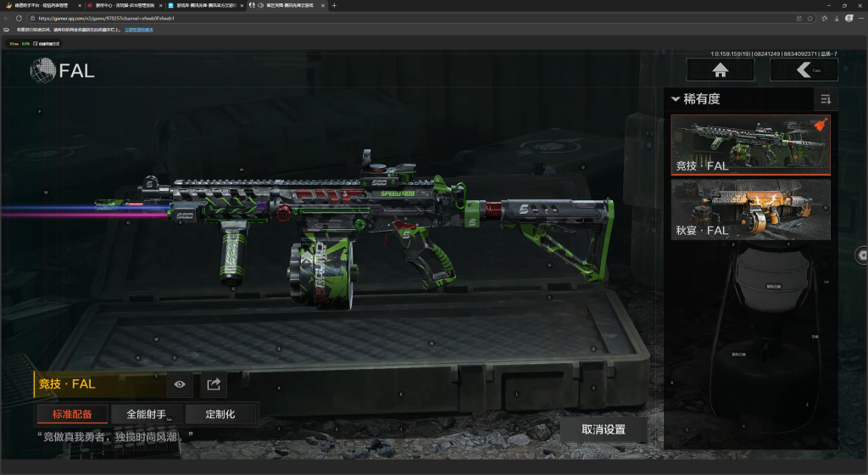
Task: Mute the audio icon on the active tab
Action: coord(260,6)
